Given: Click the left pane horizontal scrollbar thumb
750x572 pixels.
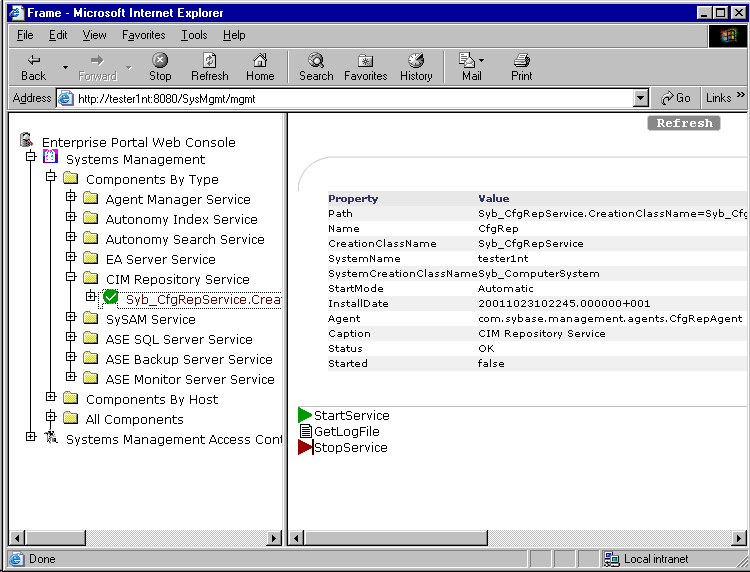Looking at the screenshot, I should point(56,538).
